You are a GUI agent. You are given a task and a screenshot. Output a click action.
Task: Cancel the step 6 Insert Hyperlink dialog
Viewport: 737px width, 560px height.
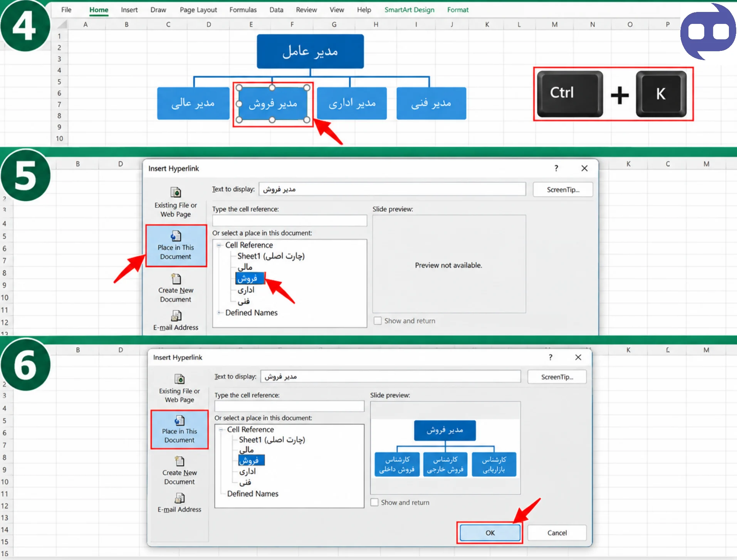557,533
